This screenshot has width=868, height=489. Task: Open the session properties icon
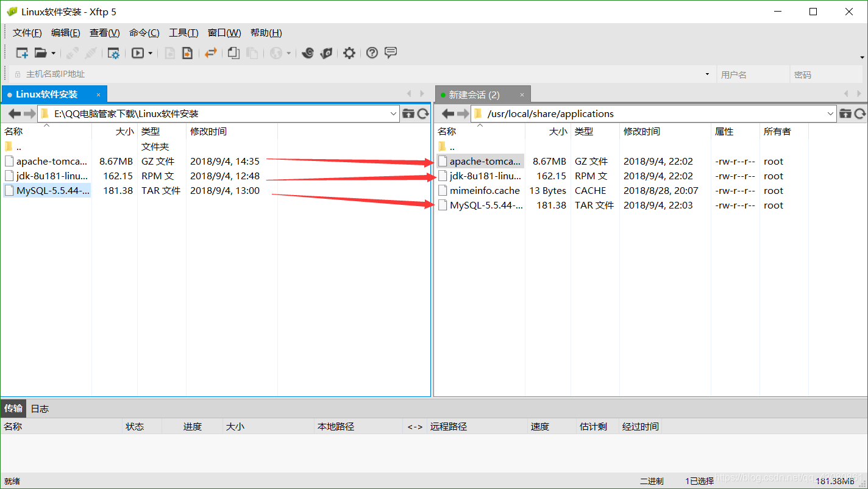point(113,53)
